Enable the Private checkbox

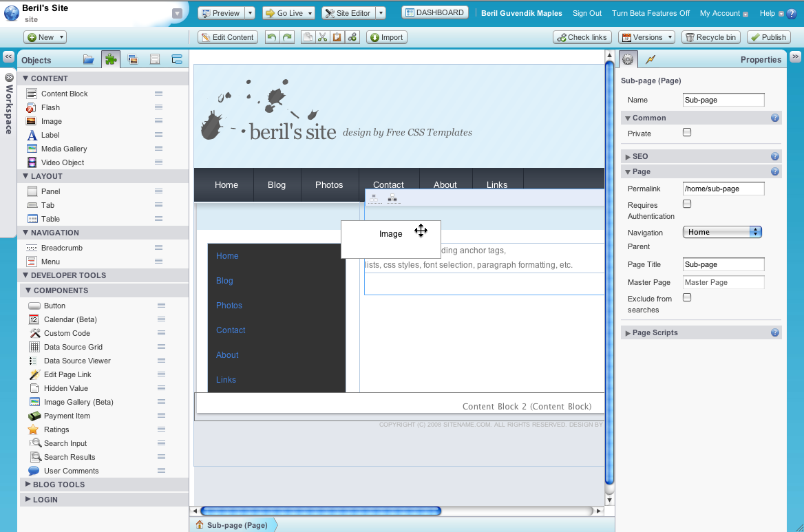click(x=686, y=134)
